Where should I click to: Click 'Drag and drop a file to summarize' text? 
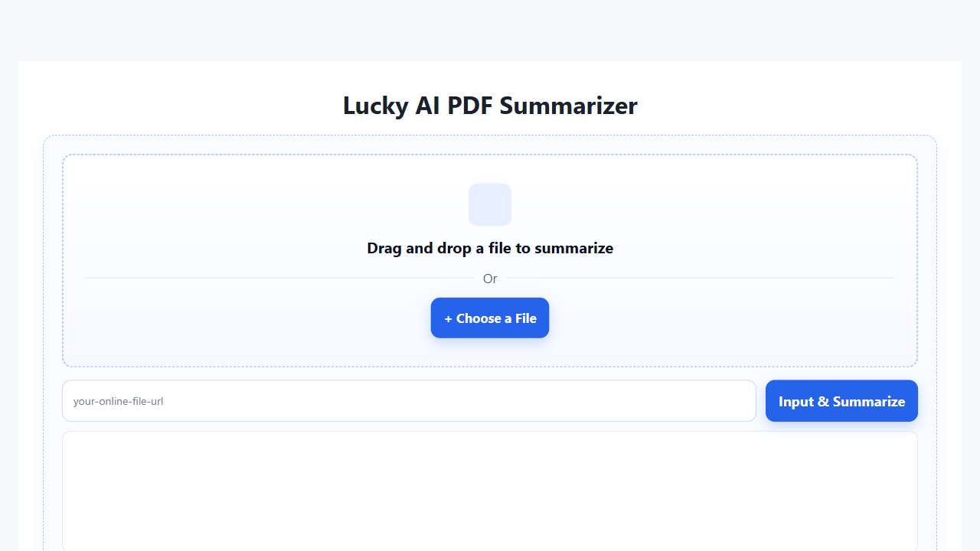(x=490, y=248)
